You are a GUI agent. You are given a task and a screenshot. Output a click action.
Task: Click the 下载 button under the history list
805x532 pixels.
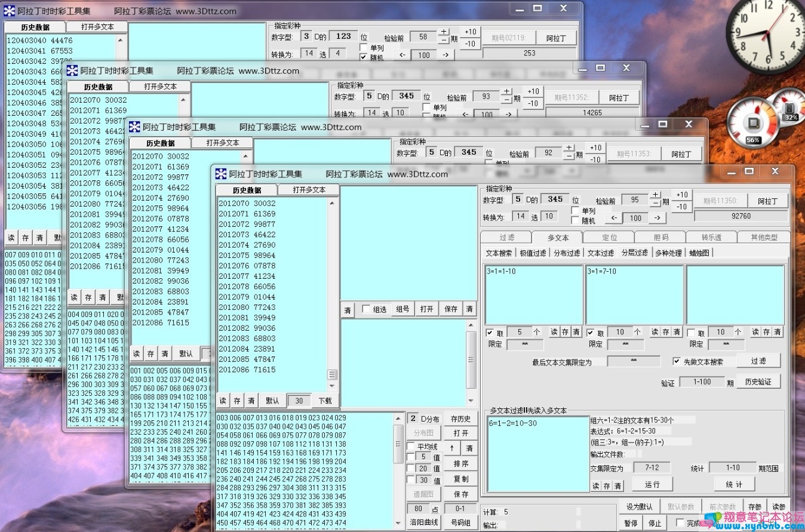325,401
